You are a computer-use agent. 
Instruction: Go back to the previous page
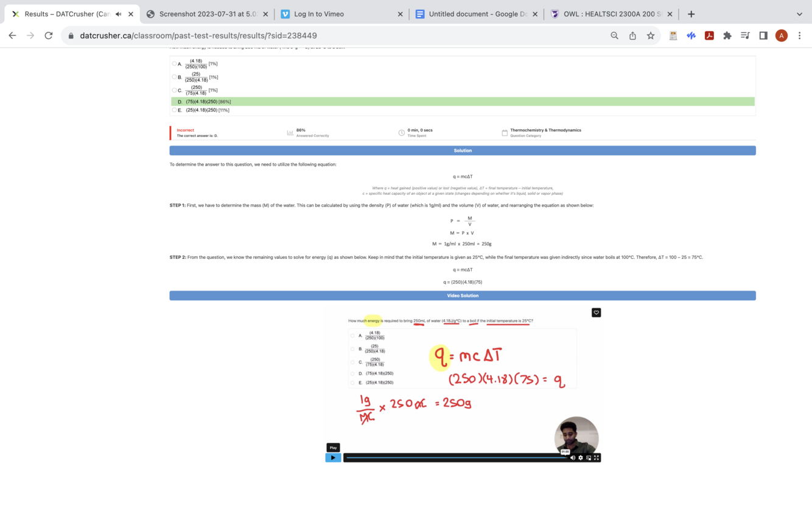click(x=12, y=35)
